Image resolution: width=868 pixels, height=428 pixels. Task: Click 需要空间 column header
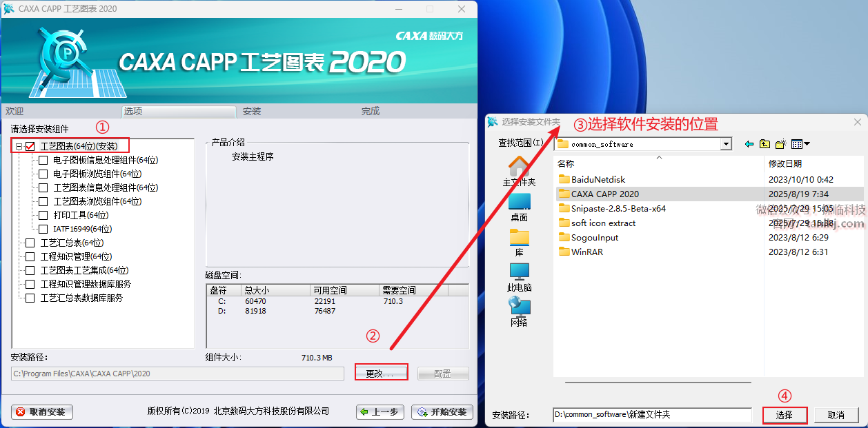(x=414, y=290)
